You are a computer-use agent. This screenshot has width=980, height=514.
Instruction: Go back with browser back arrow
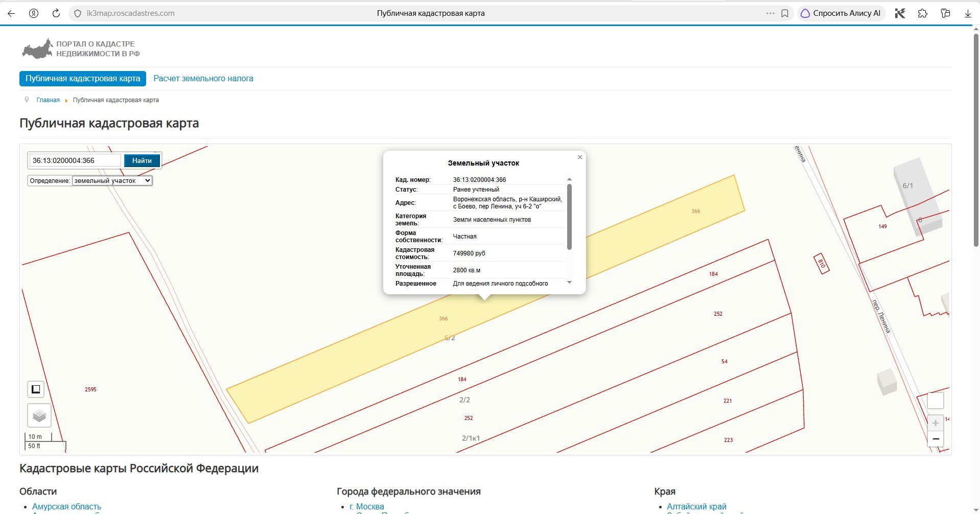click(11, 13)
